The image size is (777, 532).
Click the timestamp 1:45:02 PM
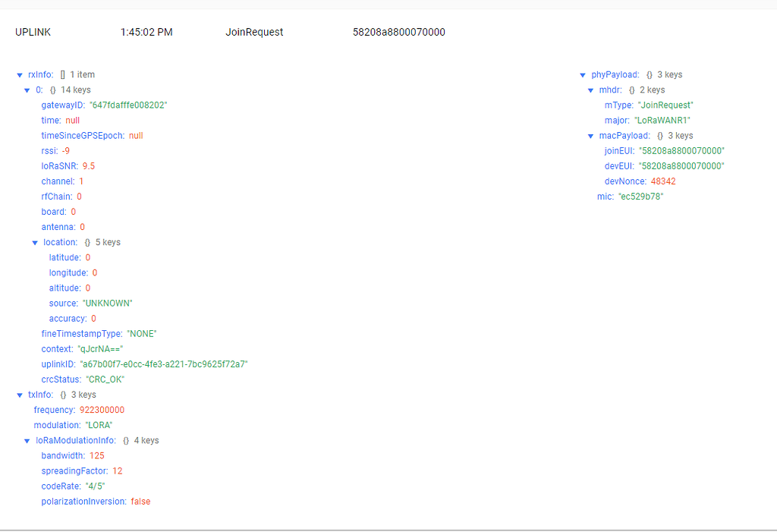click(x=146, y=32)
